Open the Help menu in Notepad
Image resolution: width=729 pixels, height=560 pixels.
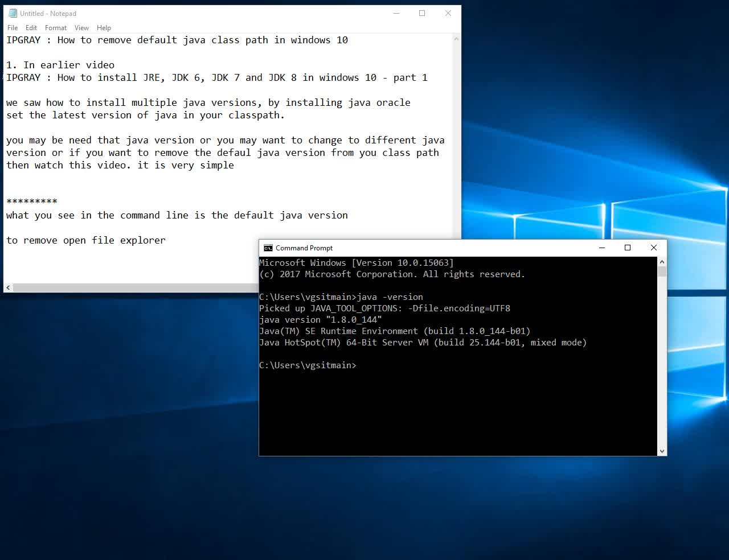click(104, 27)
